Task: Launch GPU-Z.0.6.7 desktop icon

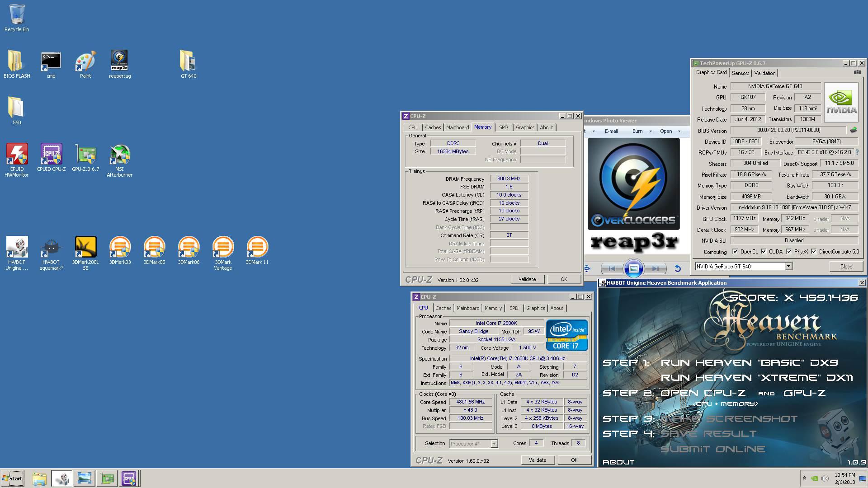Action: pyautogui.click(x=85, y=158)
